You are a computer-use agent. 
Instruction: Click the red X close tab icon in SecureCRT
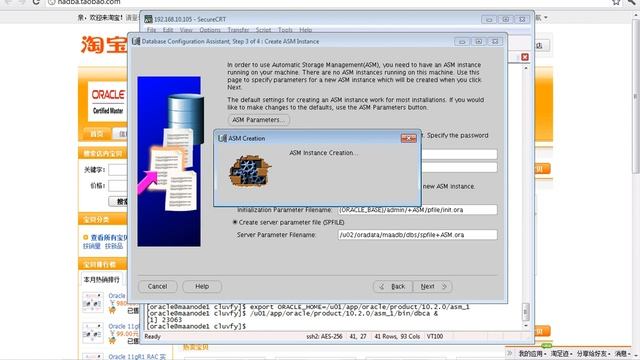click(x=525, y=57)
